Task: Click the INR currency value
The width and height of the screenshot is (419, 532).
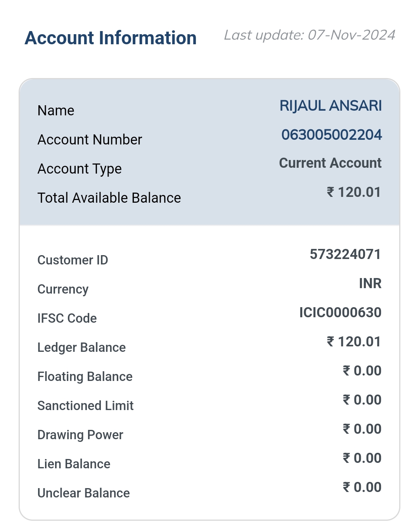Action: pyautogui.click(x=370, y=283)
